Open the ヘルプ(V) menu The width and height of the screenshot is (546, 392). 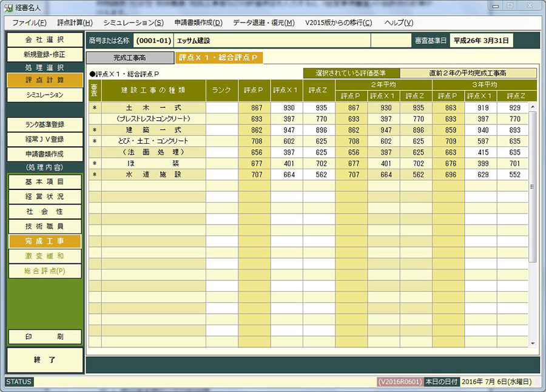tap(399, 23)
